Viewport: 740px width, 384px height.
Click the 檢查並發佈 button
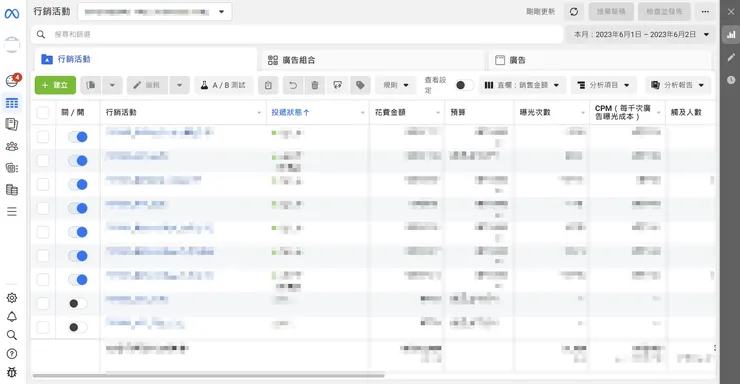(x=664, y=12)
